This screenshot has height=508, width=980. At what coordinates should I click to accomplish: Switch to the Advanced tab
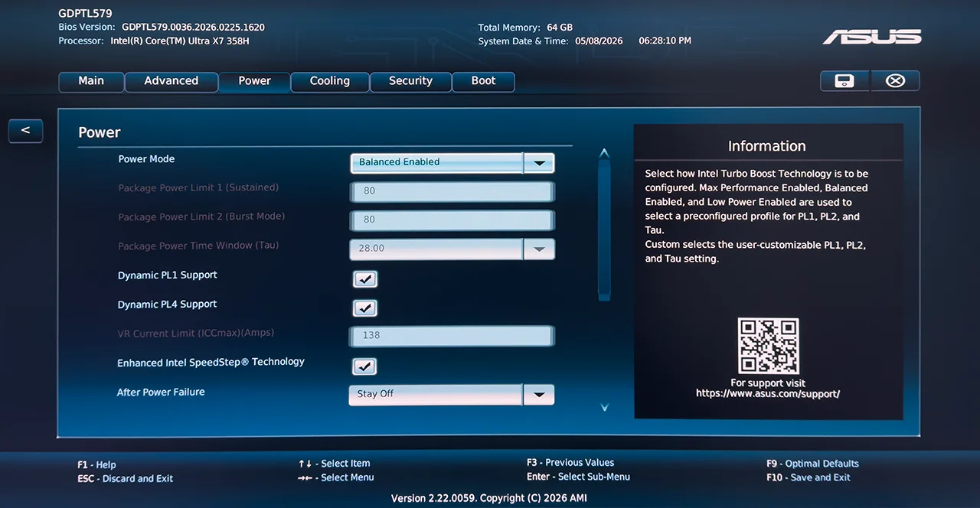coord(171,81)
